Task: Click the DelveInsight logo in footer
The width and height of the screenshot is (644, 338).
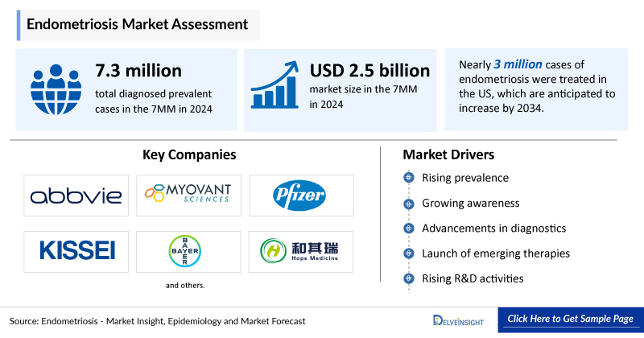Action: (x=456, y=320)
